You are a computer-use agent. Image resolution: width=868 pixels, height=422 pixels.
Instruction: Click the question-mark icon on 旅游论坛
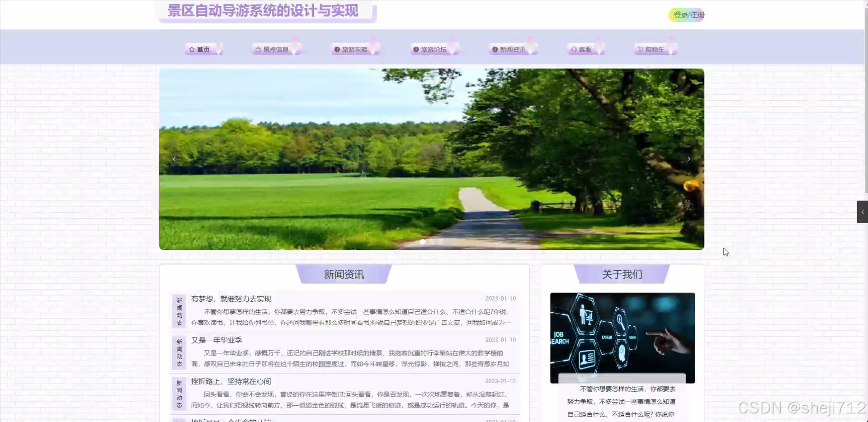tap(415, 49)
